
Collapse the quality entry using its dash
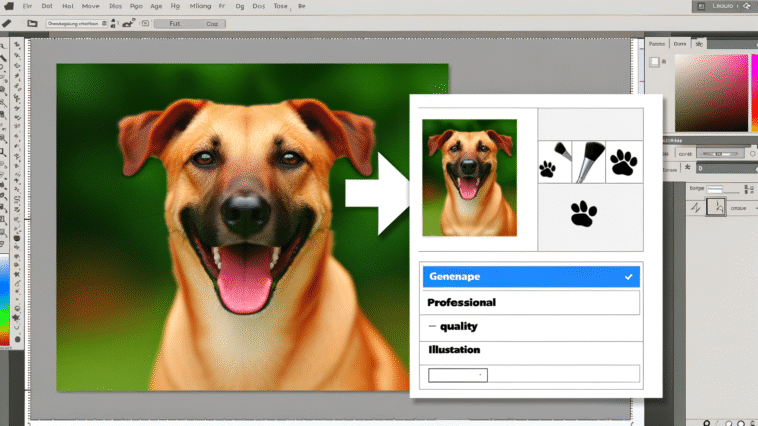tap(432, 326)
